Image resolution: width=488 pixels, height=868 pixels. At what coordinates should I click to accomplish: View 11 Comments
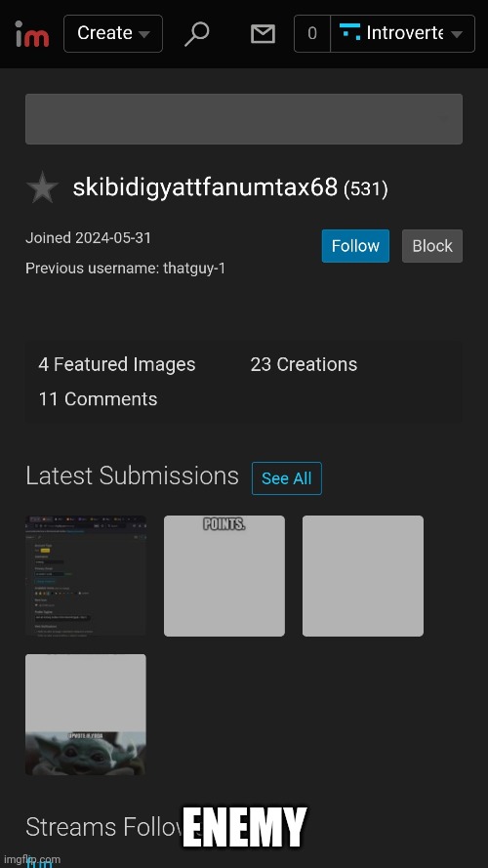tap(98, 399)
